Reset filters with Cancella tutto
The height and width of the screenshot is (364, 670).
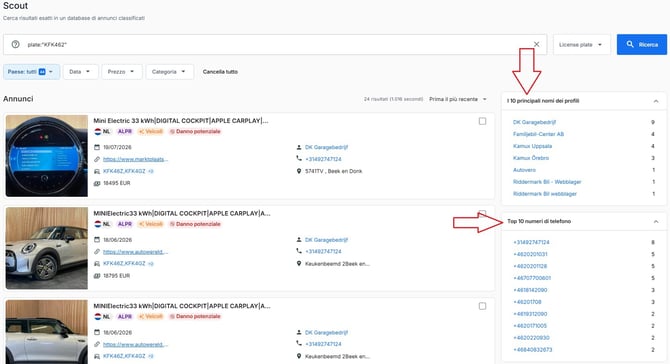click(x=220, y=72)
